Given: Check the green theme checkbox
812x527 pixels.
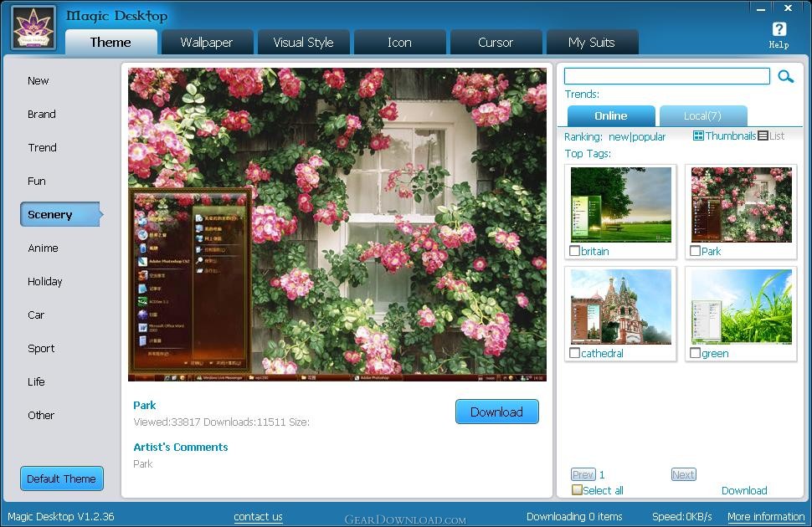Looking at the screenshot, I should click(x=696, y=353).
